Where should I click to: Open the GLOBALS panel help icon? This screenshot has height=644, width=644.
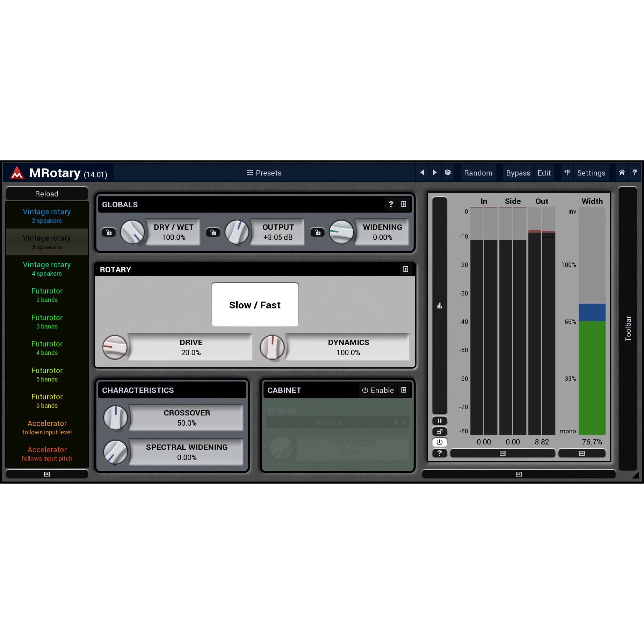pyautogui.click(x=391, y=204)
